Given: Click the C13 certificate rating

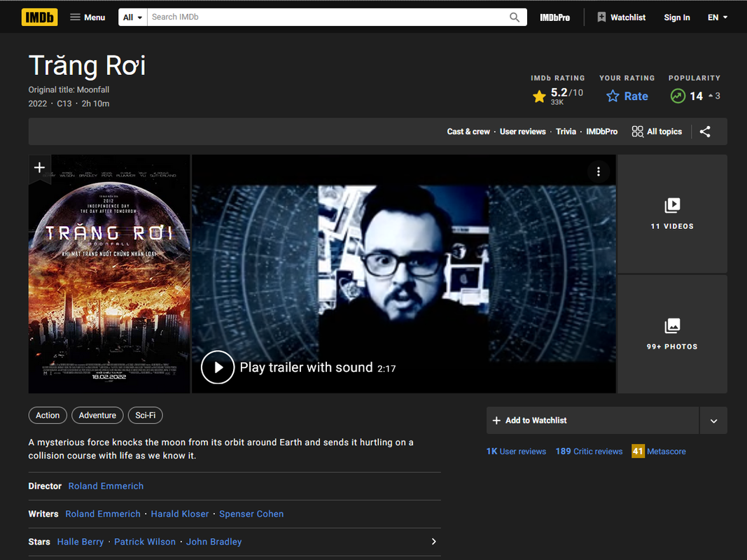Looking at the screenshot, I should 64,104.
